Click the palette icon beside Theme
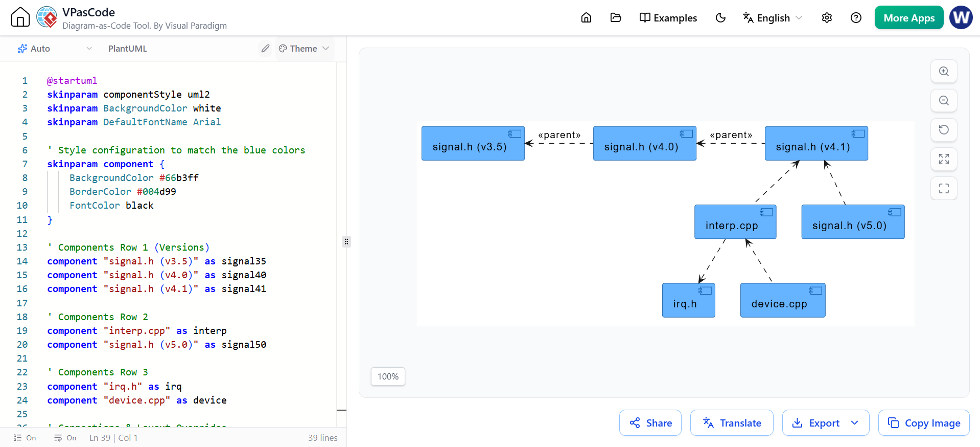The image size is (980, 447). pyautogui.click(x=283, y=49)
